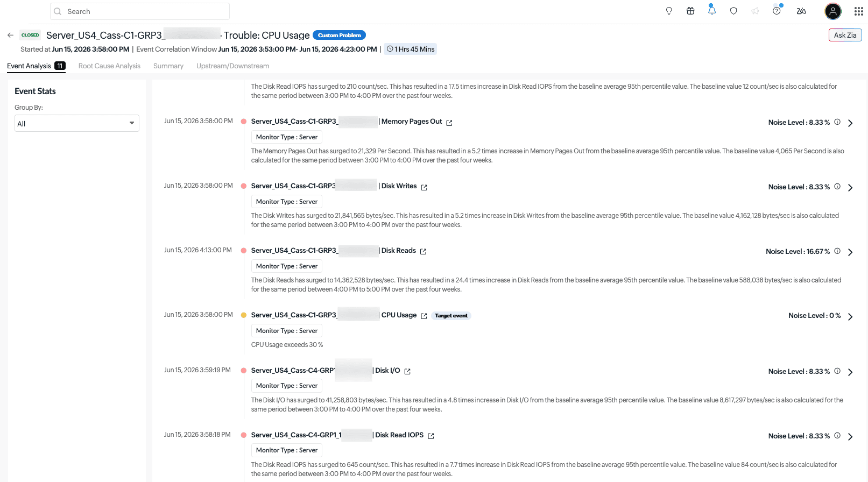Expand the CPU Usage event chevron
The height and width of the screenshot is (482, 868).
850,317
